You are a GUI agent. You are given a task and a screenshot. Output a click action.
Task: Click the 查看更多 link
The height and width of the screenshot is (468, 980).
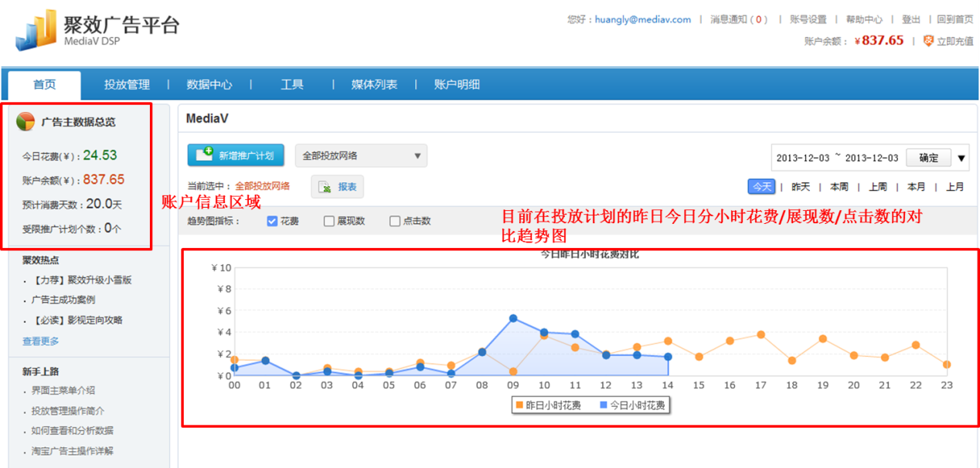(40, 341)
